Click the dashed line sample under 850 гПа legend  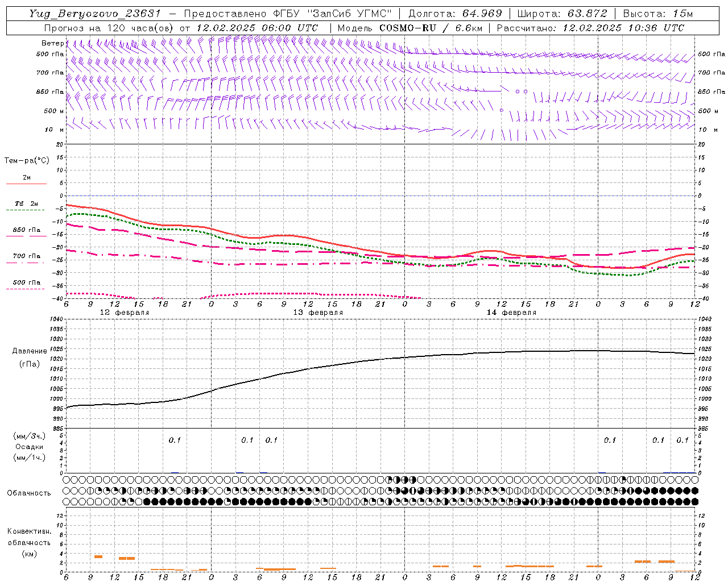26,236
